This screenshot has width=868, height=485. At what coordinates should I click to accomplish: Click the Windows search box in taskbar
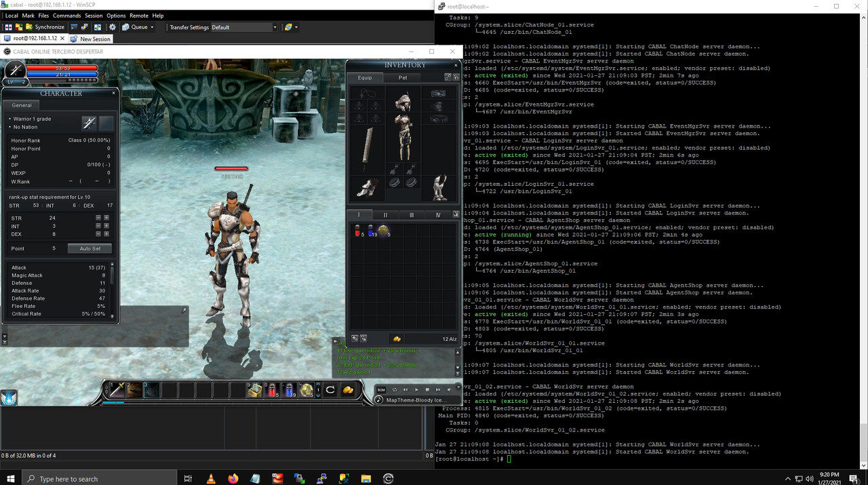pyautogui.click(x=98, y=478)
